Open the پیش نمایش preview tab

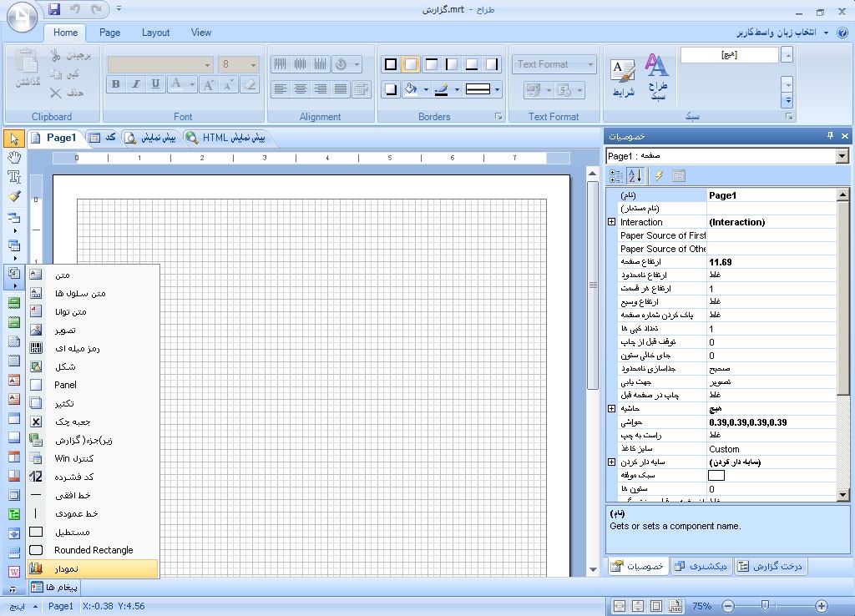(x=151, y=138)
